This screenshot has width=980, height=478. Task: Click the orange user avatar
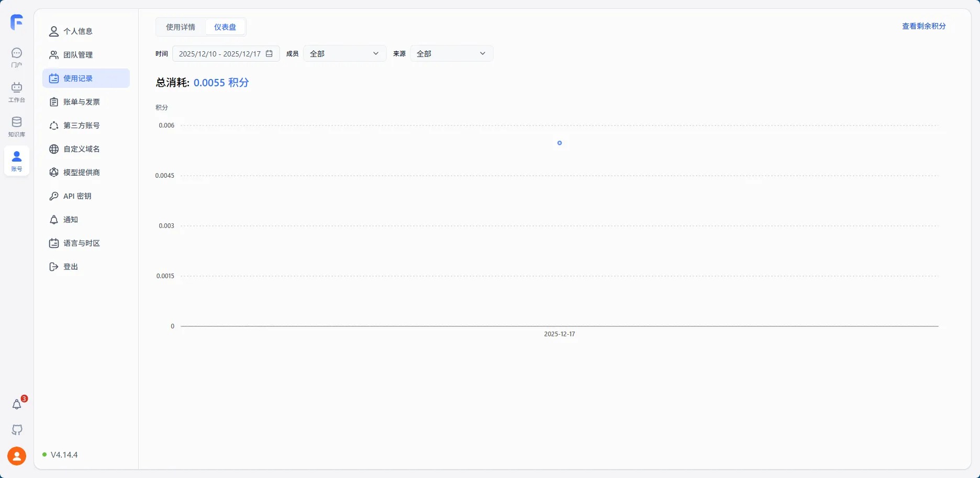pyautogui.click(x=17, y=456)
